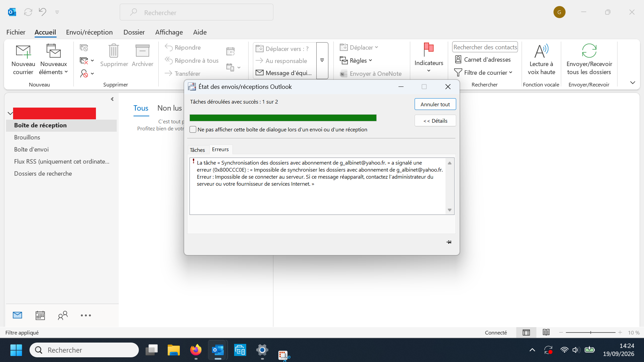Screen dimensions: 644x362
Task: Click the Annuler tout button
Action: (x=435, y=104)
